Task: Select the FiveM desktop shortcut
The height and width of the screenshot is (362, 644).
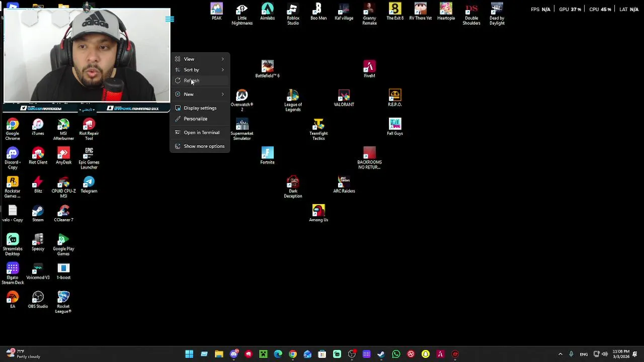Action: tap(369, 69)
